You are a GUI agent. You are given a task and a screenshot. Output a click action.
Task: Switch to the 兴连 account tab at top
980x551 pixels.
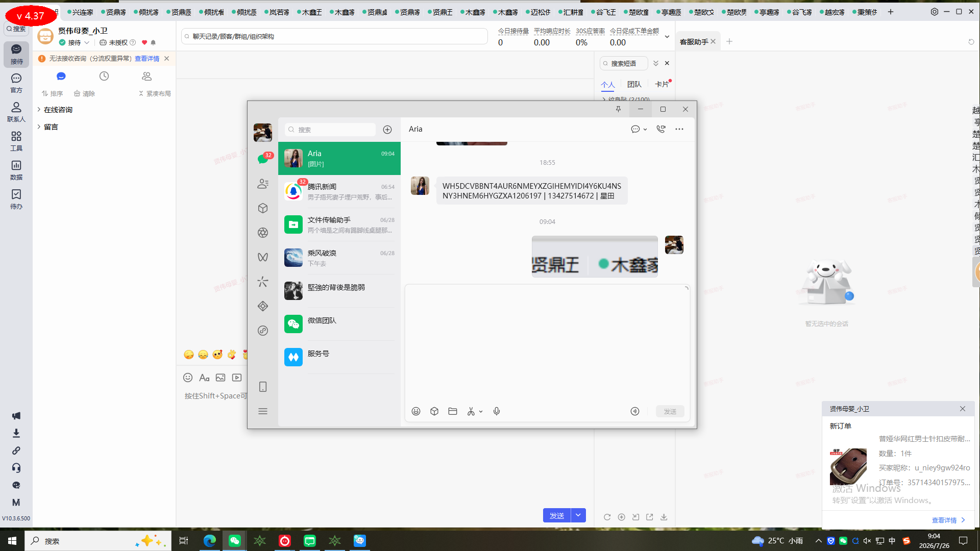coord(80,12)
